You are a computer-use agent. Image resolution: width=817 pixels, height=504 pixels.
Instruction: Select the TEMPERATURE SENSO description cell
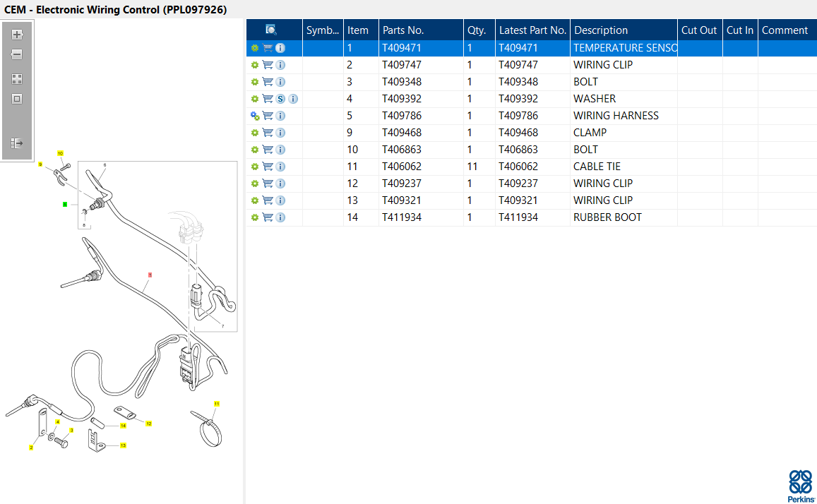coord(624,48)
